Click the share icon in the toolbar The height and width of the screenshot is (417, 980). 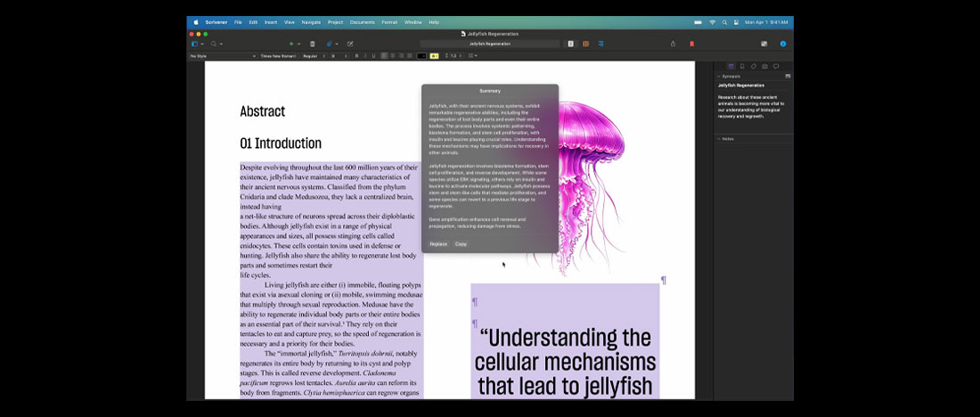coord(673,44)
